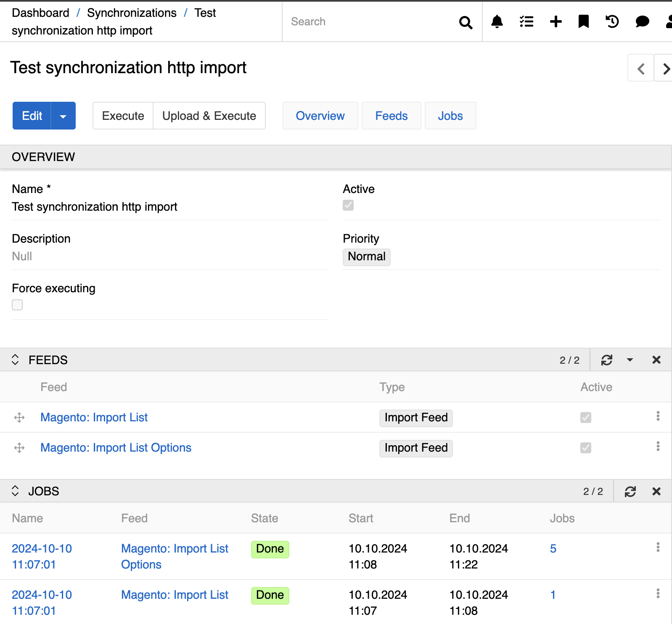Switch to the Feeds tab
The width and height of the screenshot is (672, 624).
(392, 116)
